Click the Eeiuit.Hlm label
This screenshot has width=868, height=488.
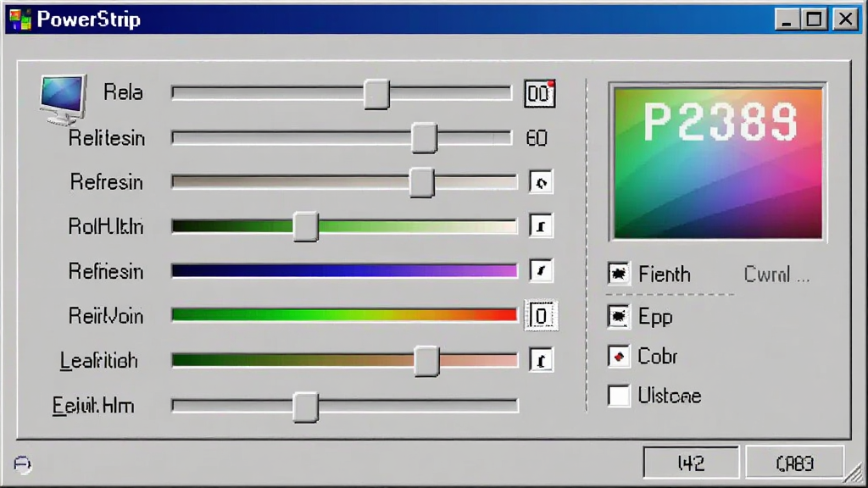(93, 406)
